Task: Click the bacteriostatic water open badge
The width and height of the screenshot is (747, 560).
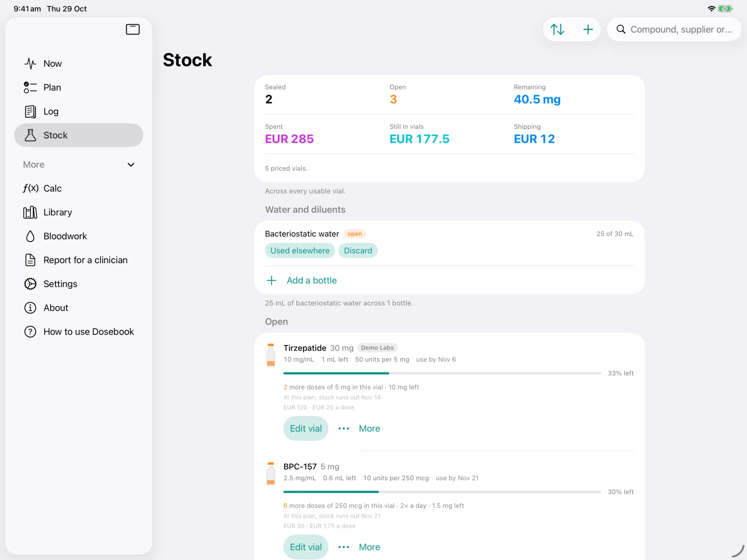Action: point(354,234)
